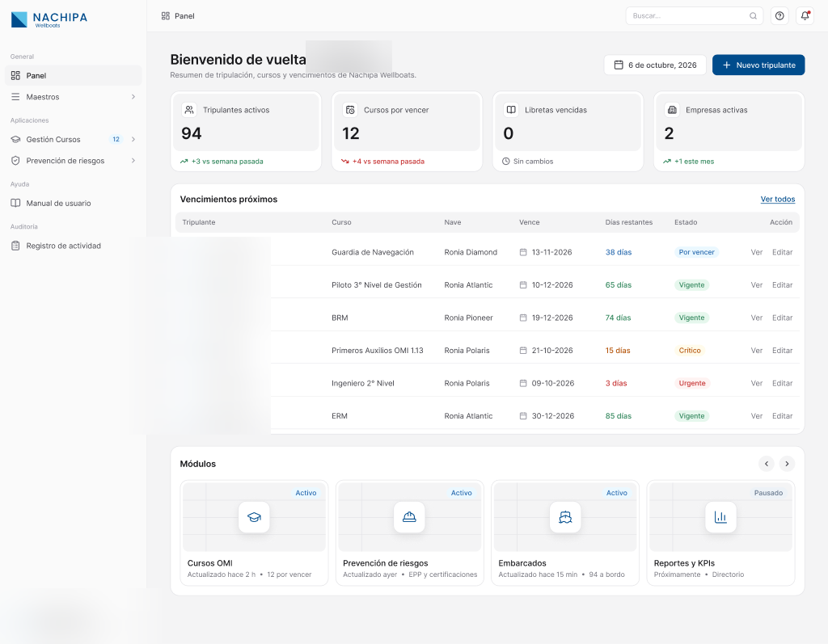The width and height of the screenshot is (828, 644).
Task: Expand the Gestión Cursos chevron
Action: [x=133, y=139]
